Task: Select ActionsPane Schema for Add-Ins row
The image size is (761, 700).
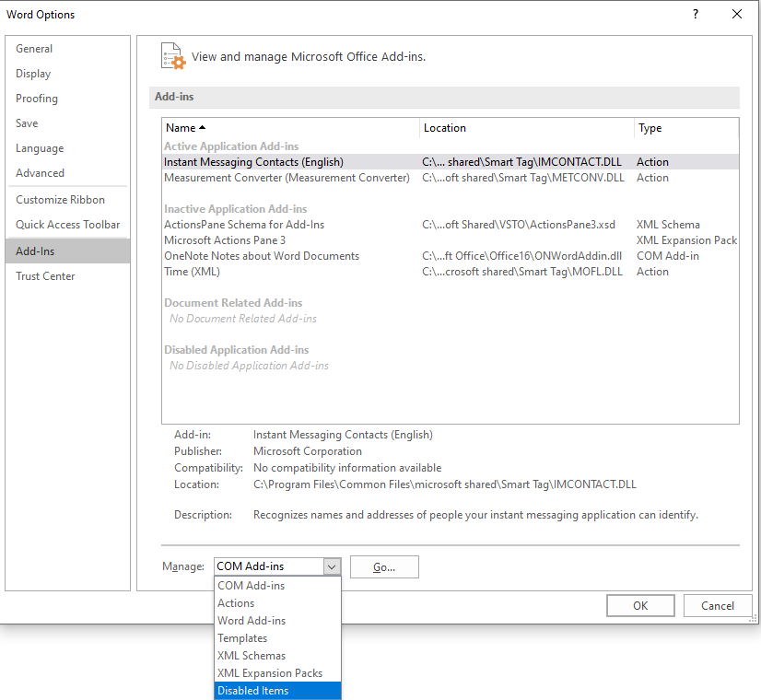Action: pyautogui.click(x=451, y=225)
